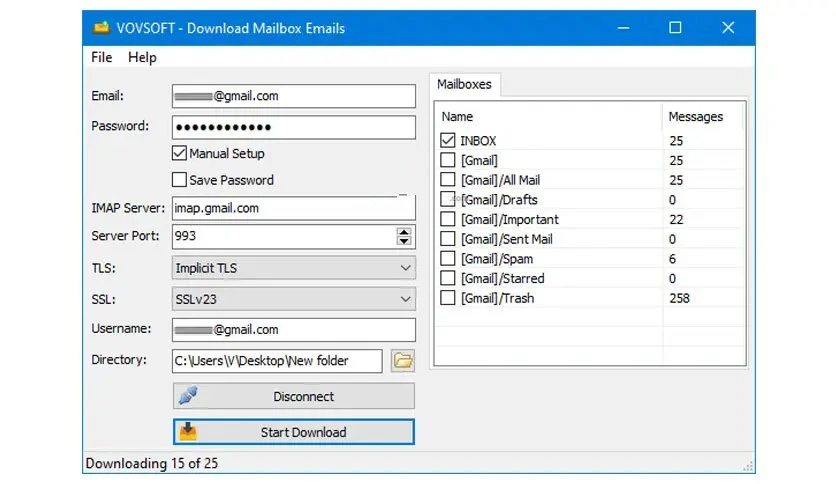Minimize the VOVSOFT window
The height and width of the screenshot is (484, 836).
tap(623, 28)
